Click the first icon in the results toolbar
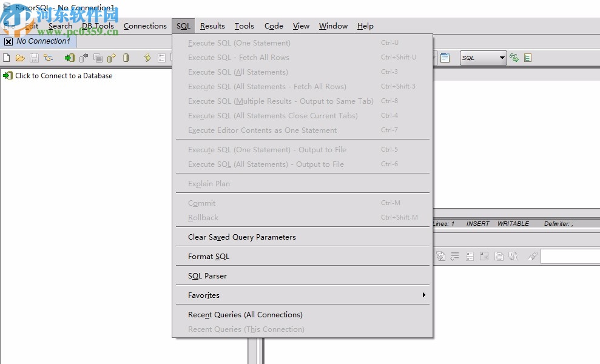This screenshot has width=600, height=364. pos(441,256)
